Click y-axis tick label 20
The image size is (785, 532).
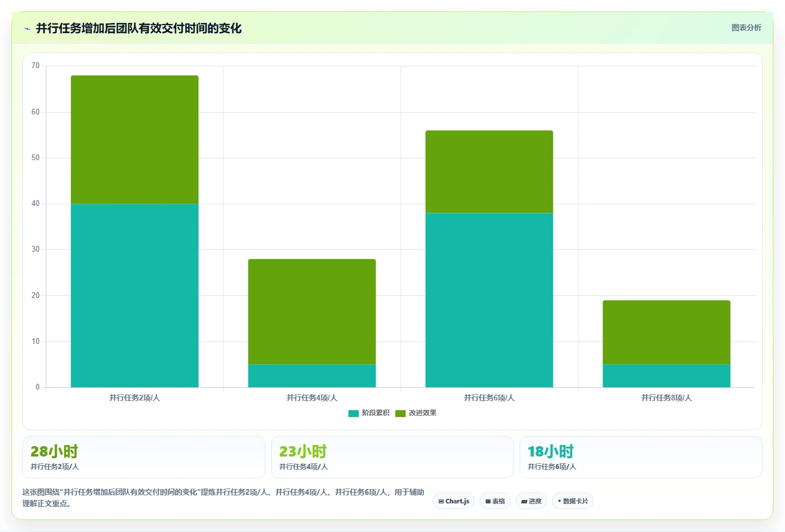(35, 296)
